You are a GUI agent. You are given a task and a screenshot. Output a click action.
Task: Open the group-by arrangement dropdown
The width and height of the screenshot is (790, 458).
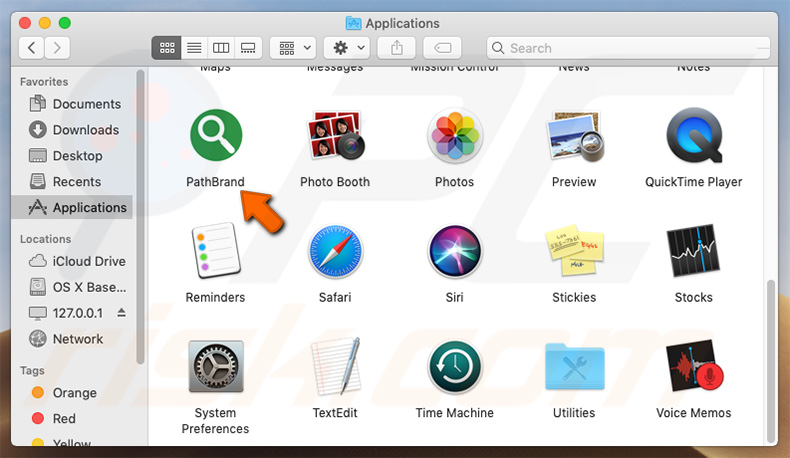[x=293, y=48]
